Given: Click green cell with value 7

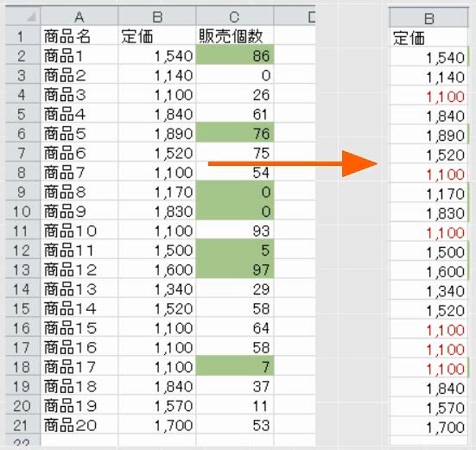Looking at the screenshot, I should click(235, 366).
